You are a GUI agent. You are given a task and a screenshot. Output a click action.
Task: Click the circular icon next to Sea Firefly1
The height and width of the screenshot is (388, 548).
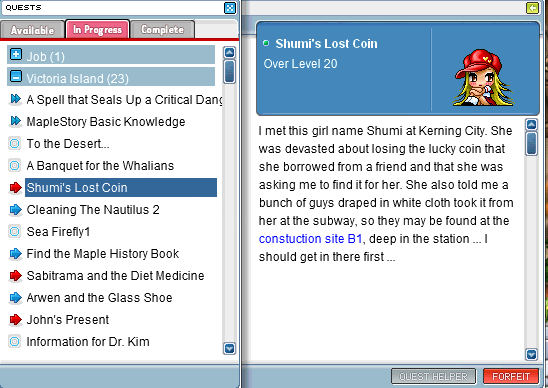point(15,231)
